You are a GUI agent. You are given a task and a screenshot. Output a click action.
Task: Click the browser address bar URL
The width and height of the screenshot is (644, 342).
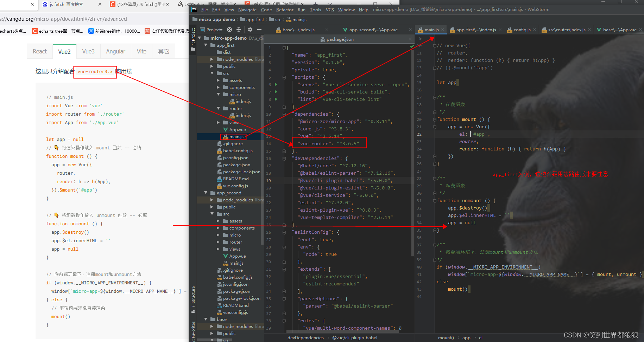click(x=63, y=19)
